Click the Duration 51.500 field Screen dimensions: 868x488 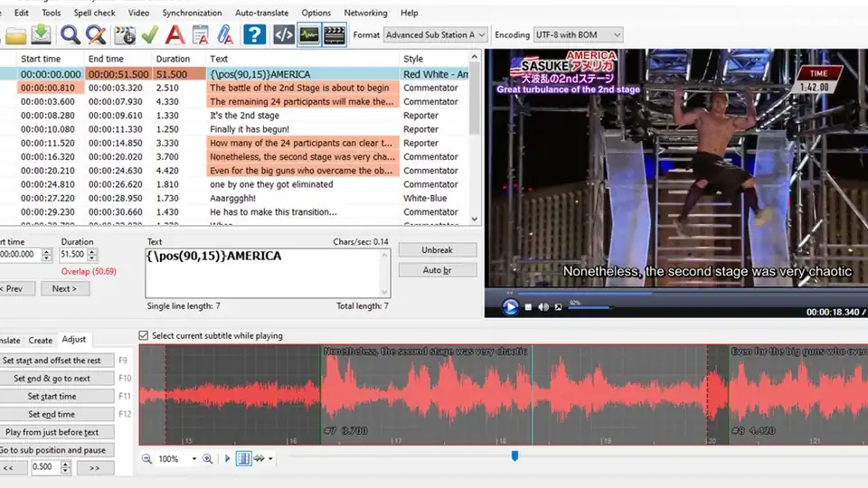[72, 255]
